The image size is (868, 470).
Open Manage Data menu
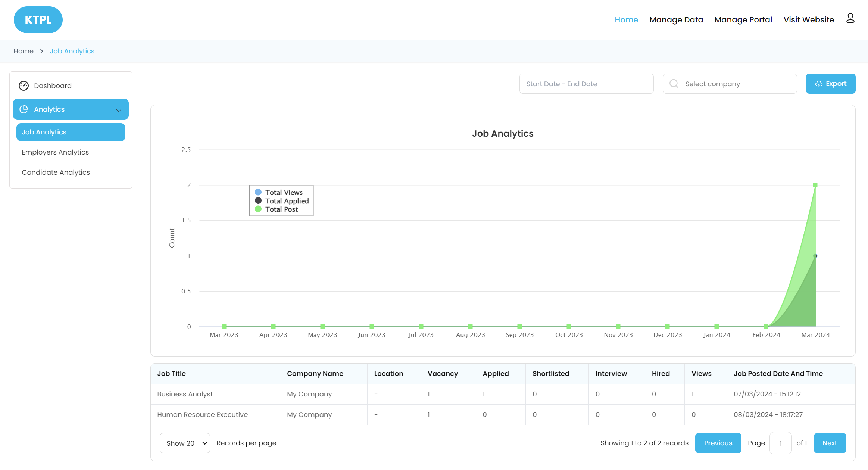(676, 20)
